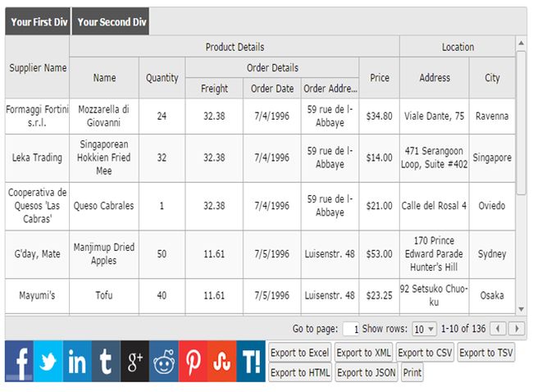Viewport: 533px width, 392px height.
Task: Select Cooperativa de Quesos 'Las Cabras' cell
Action: pyautogui.click(x=38, y=206)
